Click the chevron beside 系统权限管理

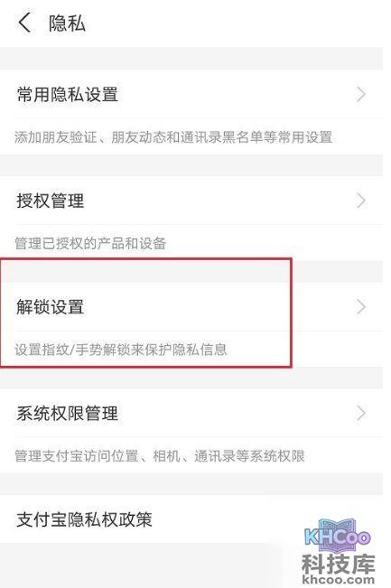point(360,414)
